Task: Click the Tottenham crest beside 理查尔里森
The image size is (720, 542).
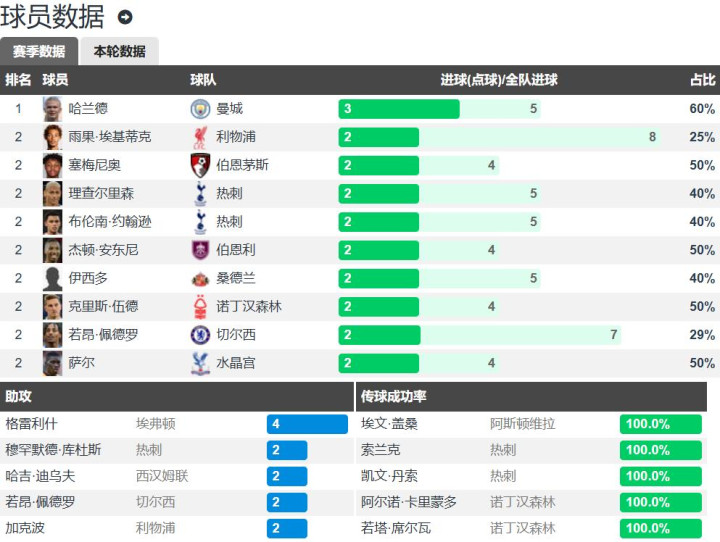Action: point(199,194)
